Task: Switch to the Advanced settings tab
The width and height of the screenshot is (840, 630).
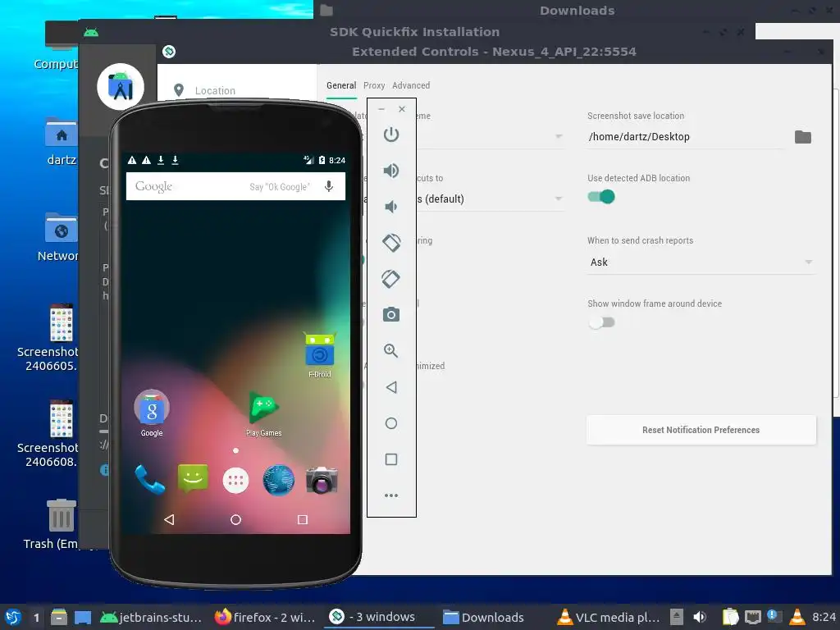Action: point(411,85)
